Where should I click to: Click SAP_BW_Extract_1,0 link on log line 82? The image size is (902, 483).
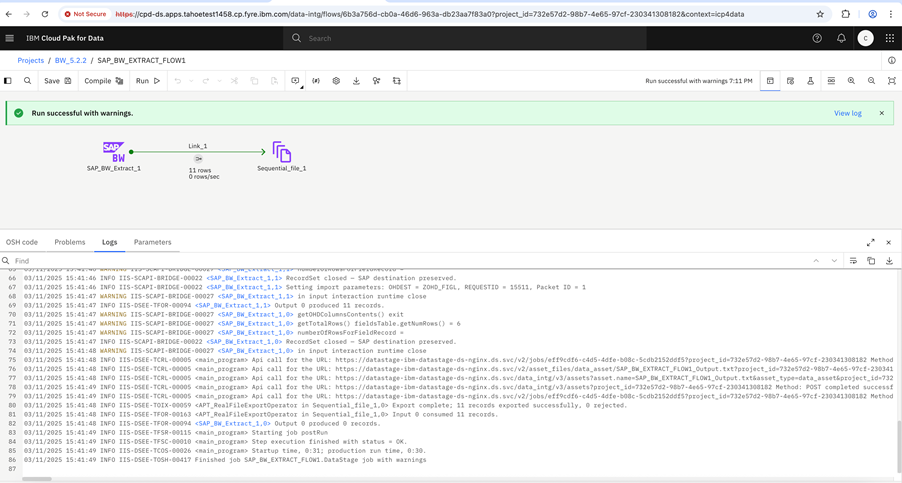(232, 423)
